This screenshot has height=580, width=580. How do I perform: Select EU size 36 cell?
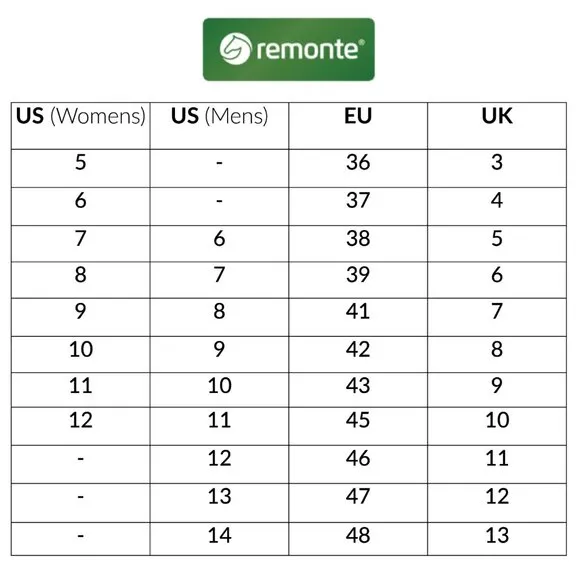coord(358,168)
